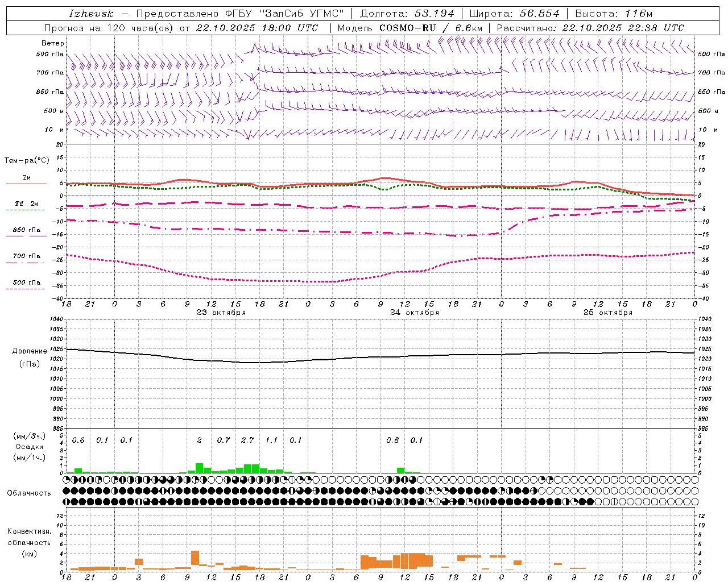Click the station name Izhevsk
The width and height of the screenshot is (728, 582).
point(91,14)
